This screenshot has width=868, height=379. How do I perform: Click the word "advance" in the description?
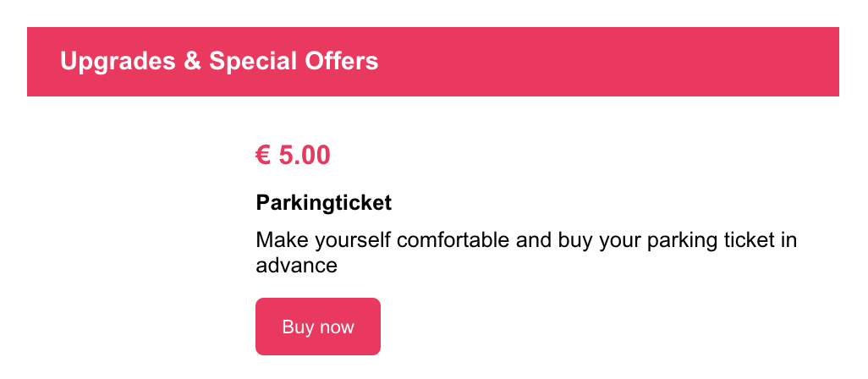point(296,266)
